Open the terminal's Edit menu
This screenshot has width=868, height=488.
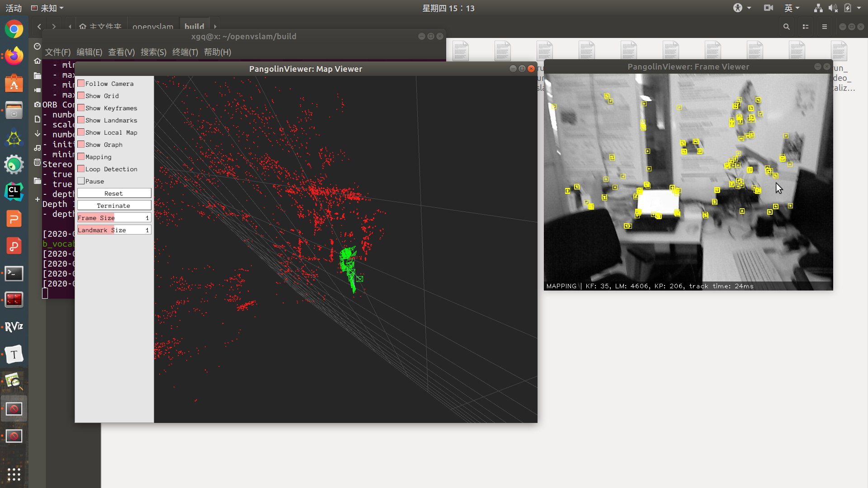coord(89,52)
